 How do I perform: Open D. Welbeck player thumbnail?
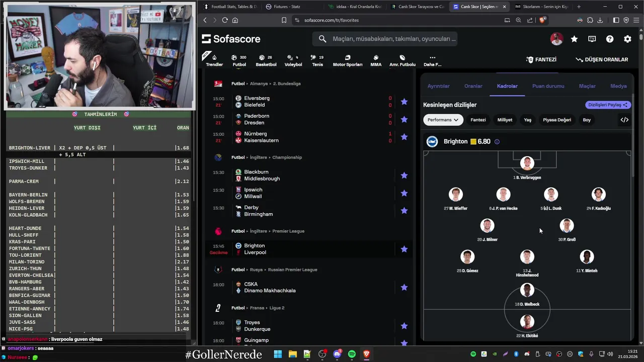coord(527,290)
